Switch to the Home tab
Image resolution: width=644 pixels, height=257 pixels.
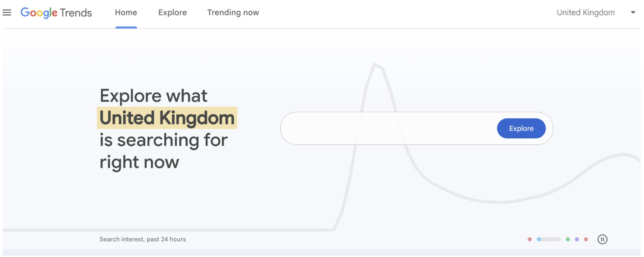126,13
